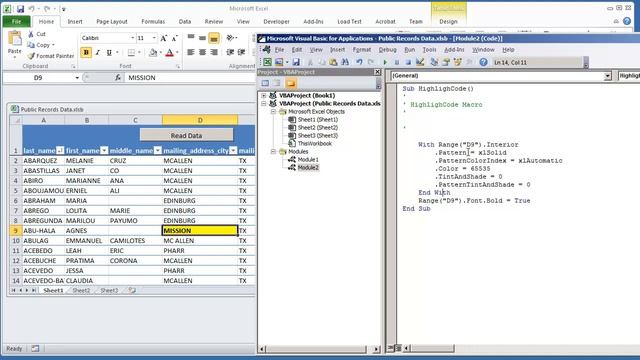Image resolution: width=640 pixels, height=360 pixels.
Task: Apply the red Font Color button
Action: pos(170,53)
